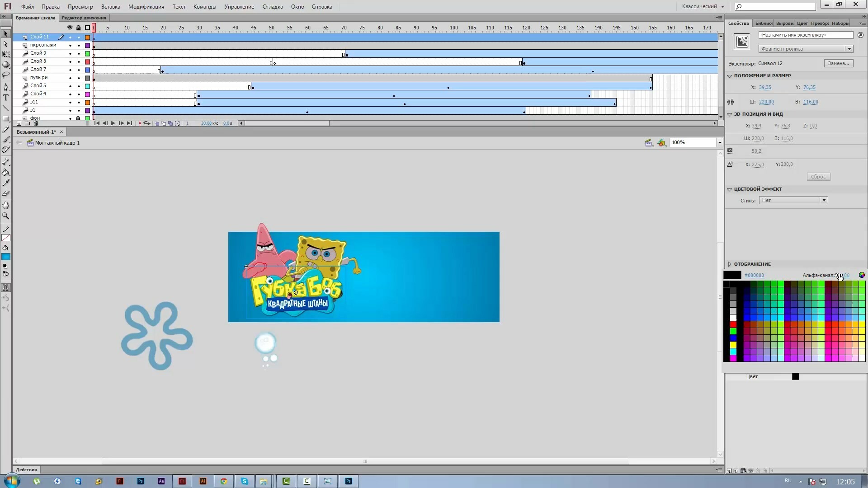Click the New Layer icon
Screen dimensions: 868x488
[x=19, y=123]
